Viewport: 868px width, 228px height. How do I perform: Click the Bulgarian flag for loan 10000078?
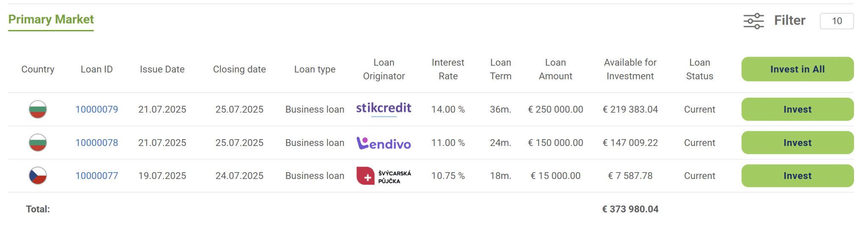(38, 143)
